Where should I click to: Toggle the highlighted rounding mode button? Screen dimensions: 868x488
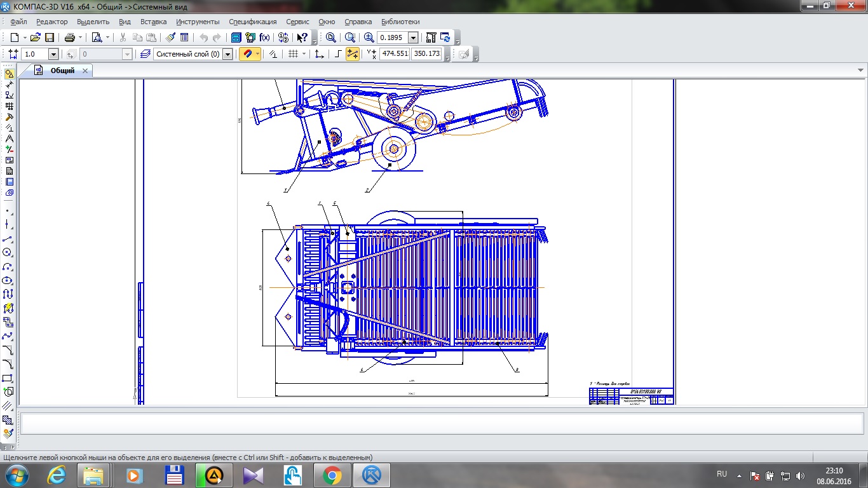(353, 54)
